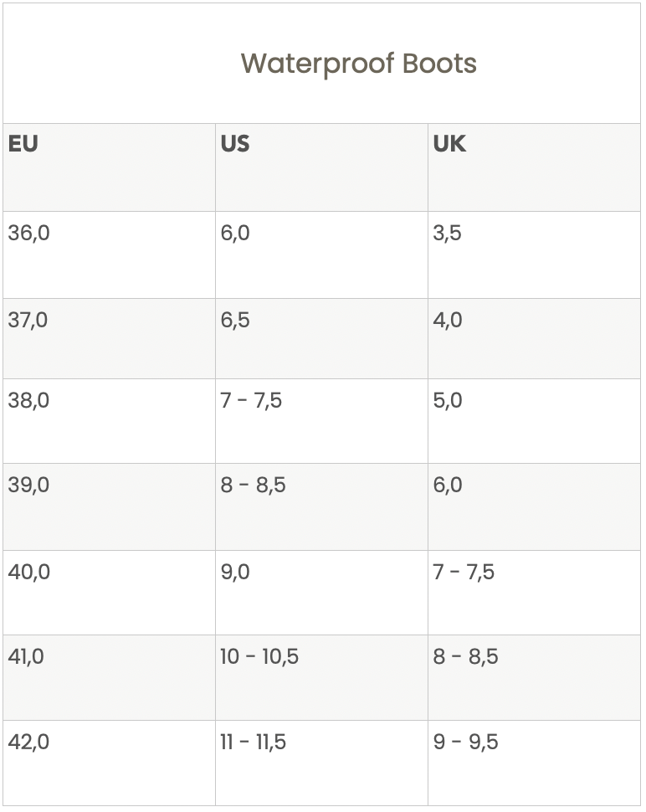Select the EU column header
This screenshot has height=812, width=646.
click(23, 144)
